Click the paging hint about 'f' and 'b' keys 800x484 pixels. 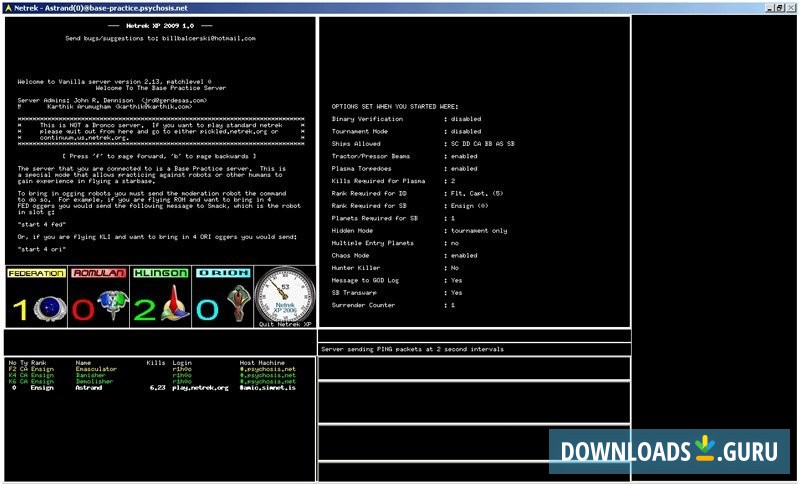(159, 156)
